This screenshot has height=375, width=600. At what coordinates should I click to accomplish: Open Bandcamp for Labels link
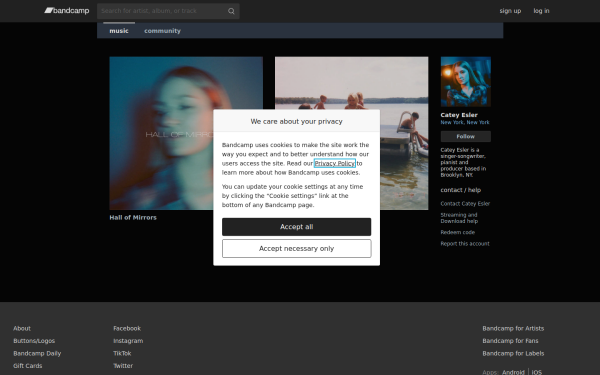point(513,354)
